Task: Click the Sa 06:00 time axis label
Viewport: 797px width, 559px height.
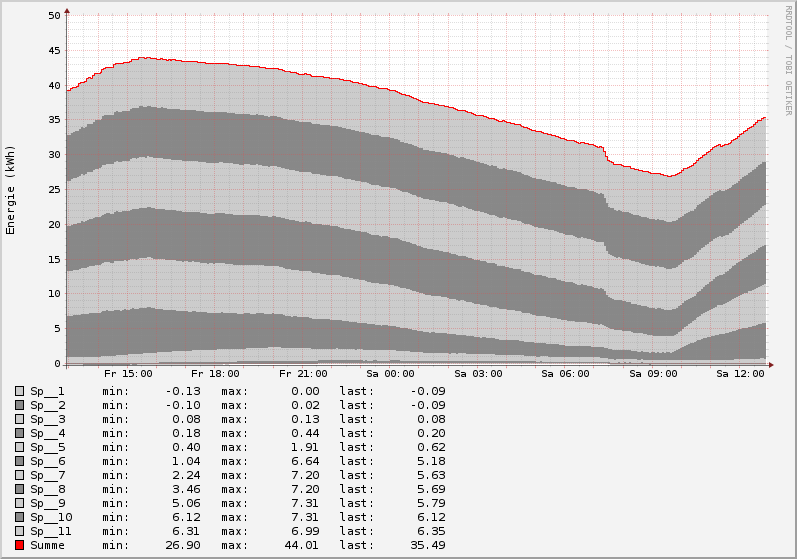Action: point(569,374)
